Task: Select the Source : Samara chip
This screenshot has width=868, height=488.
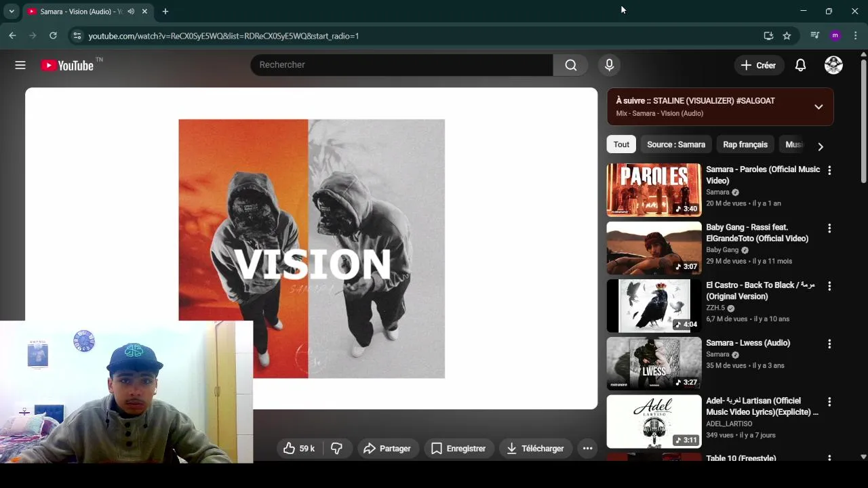Action: click(x=676, y=144)
